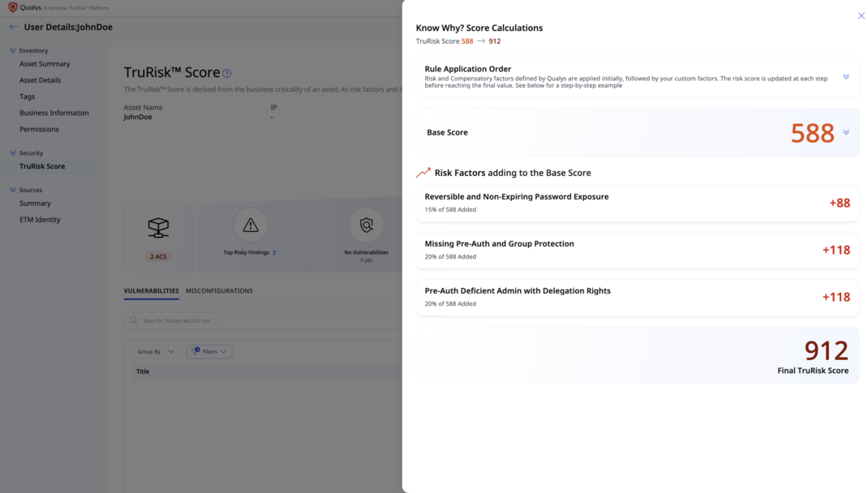Screen dimensions: 868x493
Task: Click the No Vulnerabilities shield icon
Action: (x=367, y=225)
